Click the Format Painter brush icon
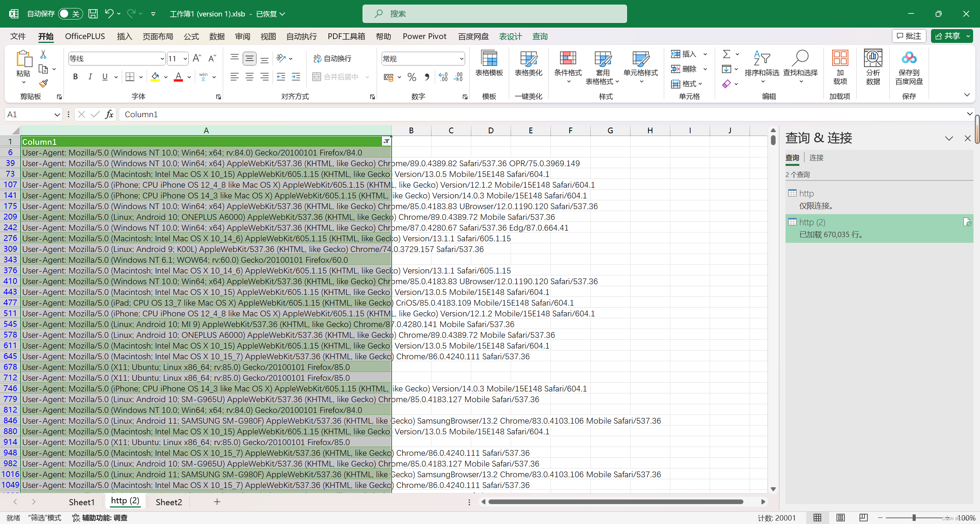This screenshot has height=524, width=980. 43,84
